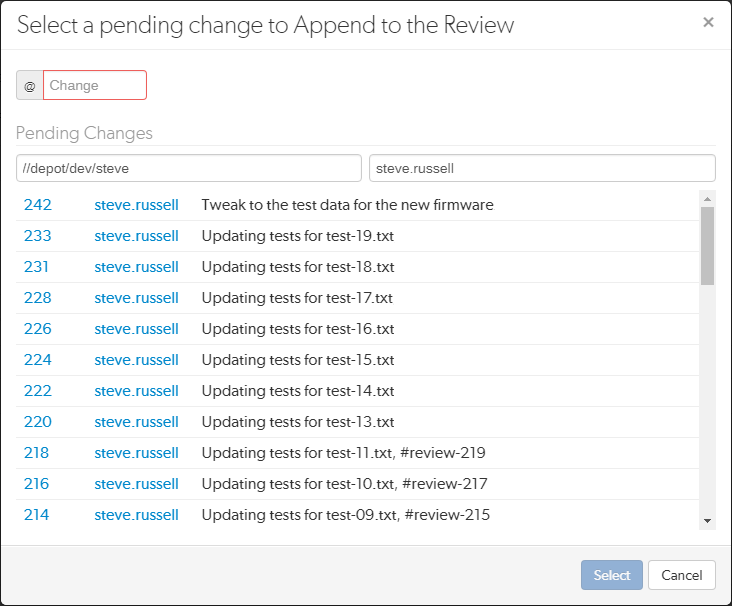Screen dimensions: 732x606
Task: Click the steve.russell user filter field
Action: (542, 168)
